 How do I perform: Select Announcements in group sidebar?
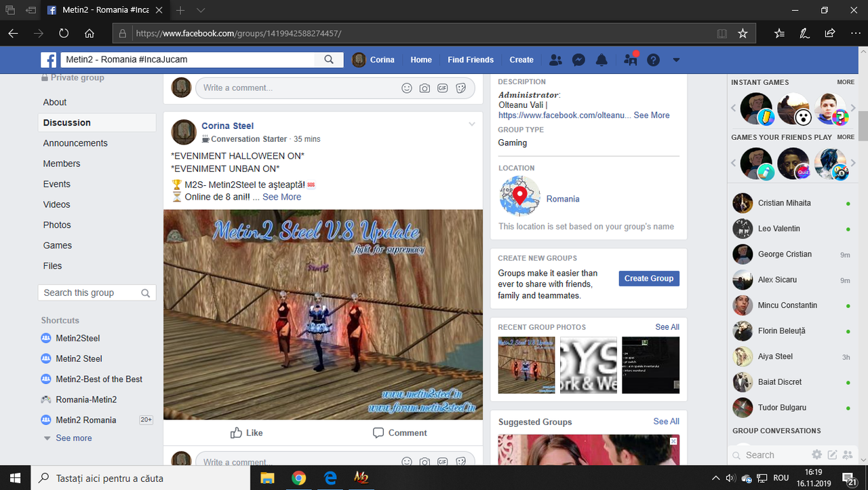(75, 143)
